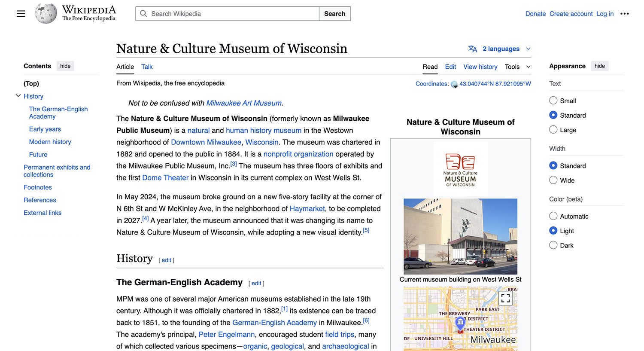Focus the Search Wikipedia input field
The width and height of the screenshot is (644, 351).
point(228,14)
